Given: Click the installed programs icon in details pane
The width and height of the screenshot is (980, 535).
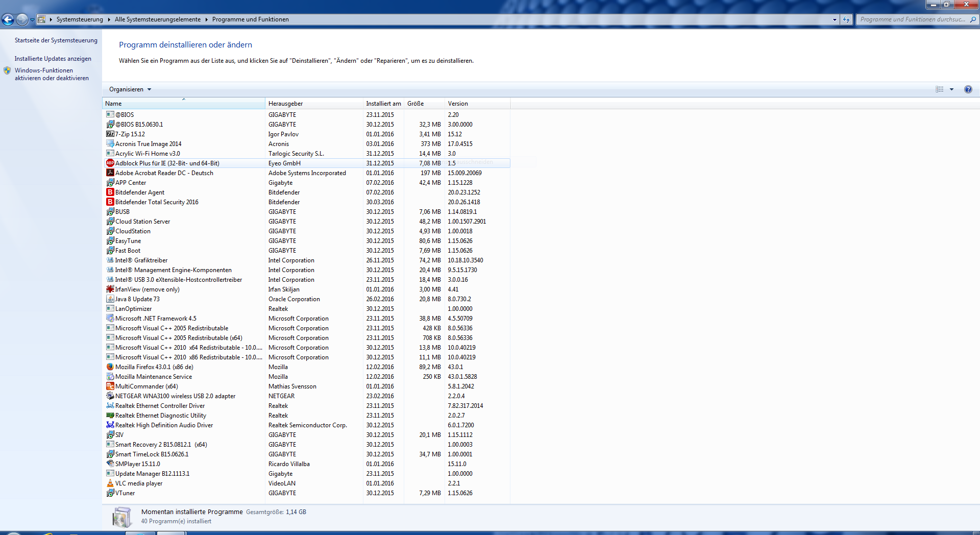Looking at the screenshot, I should coord(122,517).
